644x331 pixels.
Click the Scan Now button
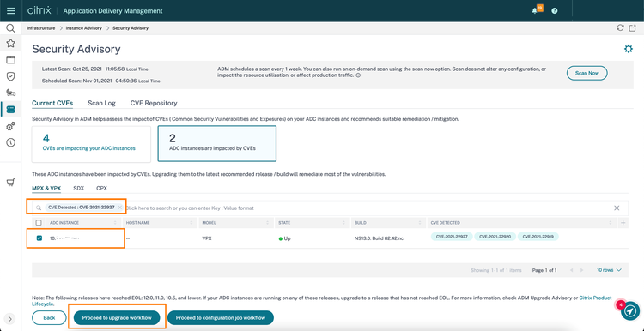click(587, 73)
